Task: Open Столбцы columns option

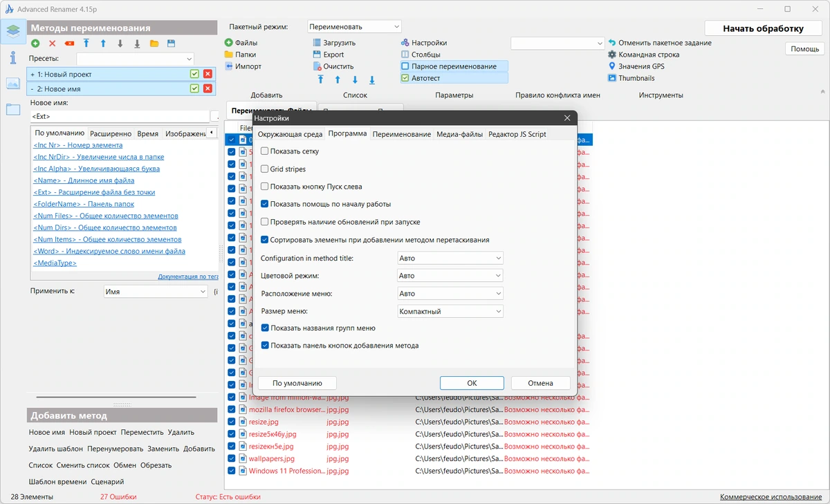Action: [421, 55]
